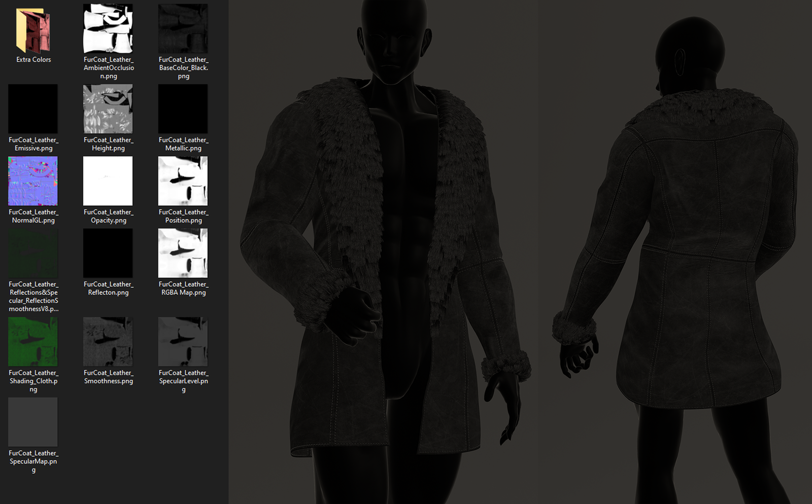The height and width of the screenshot is (504, 812).
Task: Select the green FurCoat_Leather_Shading_Cloth.png thumbnail
Action: tap(33, 341)
